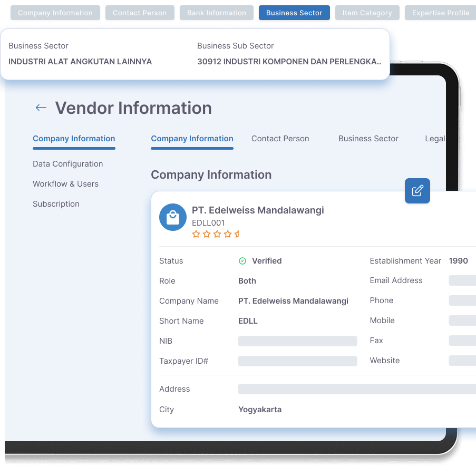Click the NIB field value
Viewport: 476px width, 476px height.
pos(297,341)
